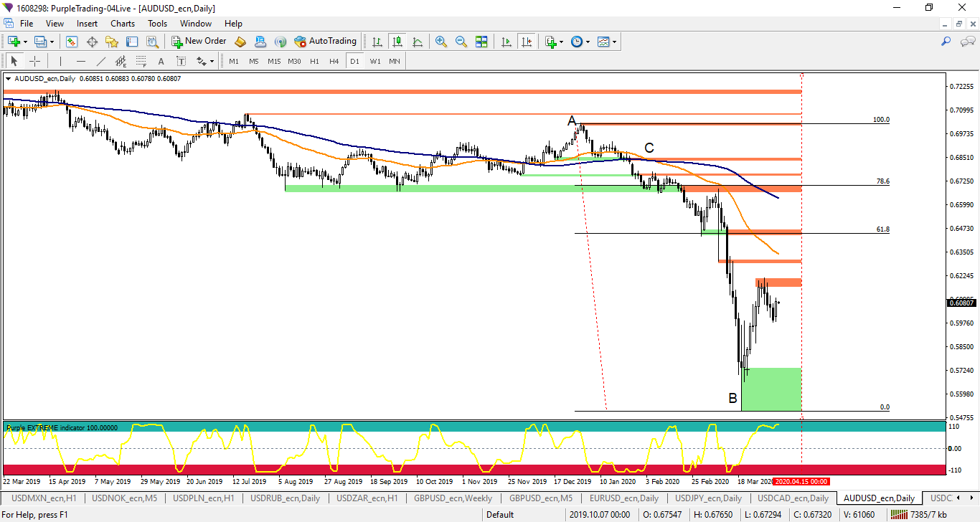Open the Navigator star-folder icon

(112, 42)
